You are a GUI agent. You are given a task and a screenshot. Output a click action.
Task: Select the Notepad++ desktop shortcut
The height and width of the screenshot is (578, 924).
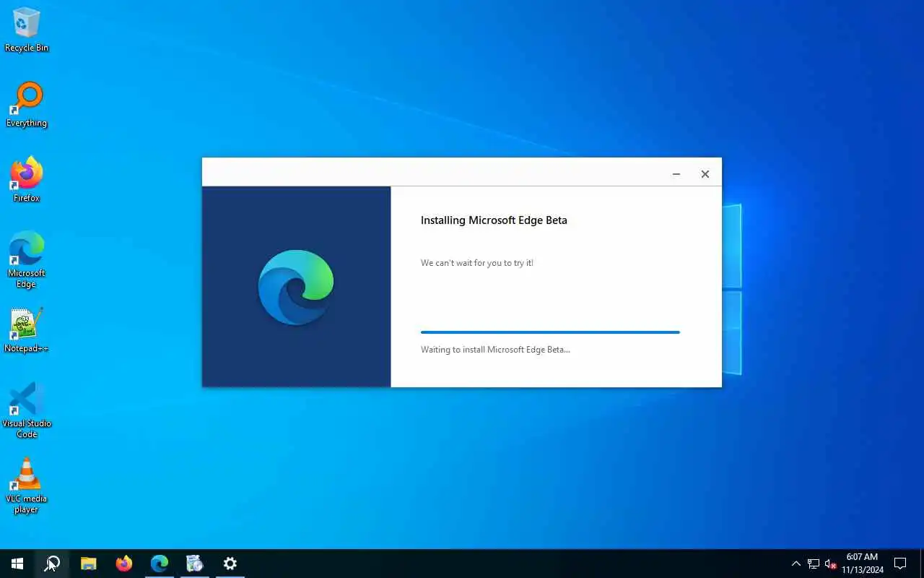[27, 331]
